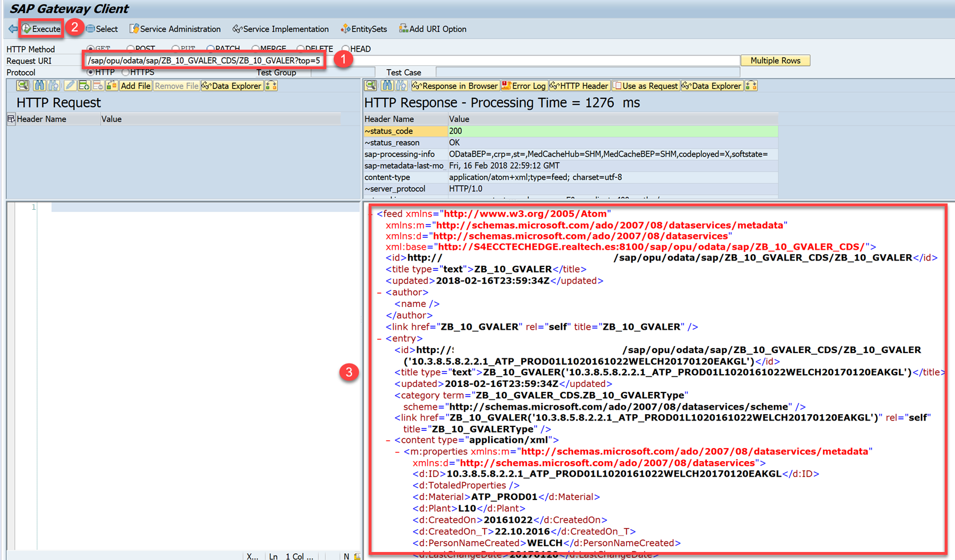This screenshot has height=560, width=955.
Task: Click the HTTP Header button
Action: (579, 86)
